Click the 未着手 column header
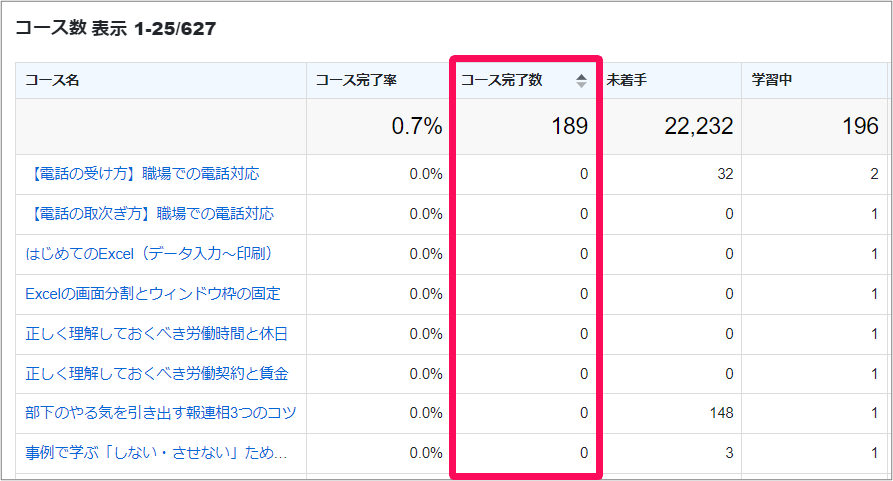 pos(626,80)
